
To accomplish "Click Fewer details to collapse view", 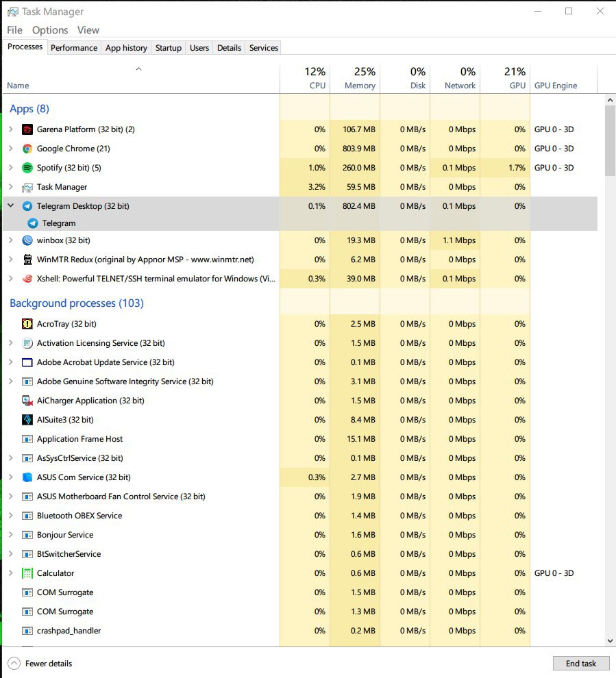I will tap(41, 663).
